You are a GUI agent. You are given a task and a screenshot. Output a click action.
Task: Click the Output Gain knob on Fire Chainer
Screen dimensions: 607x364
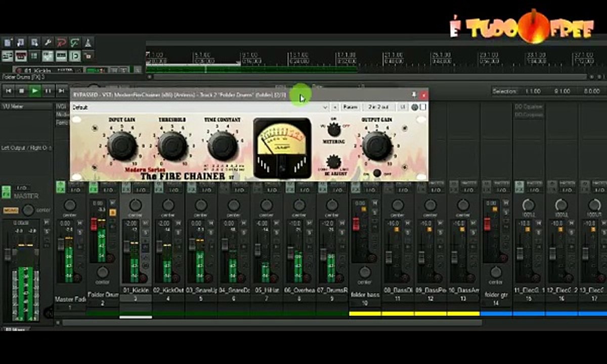coord(377,146)
